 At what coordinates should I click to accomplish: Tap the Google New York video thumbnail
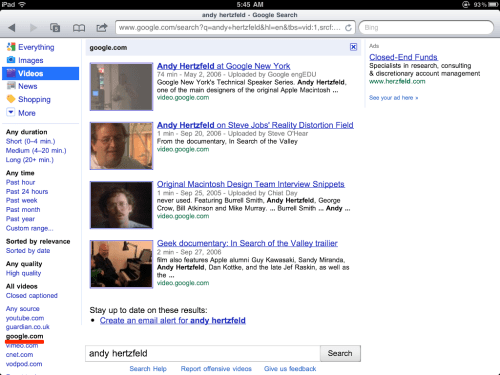pyautogui.click(x=121, y=87)
